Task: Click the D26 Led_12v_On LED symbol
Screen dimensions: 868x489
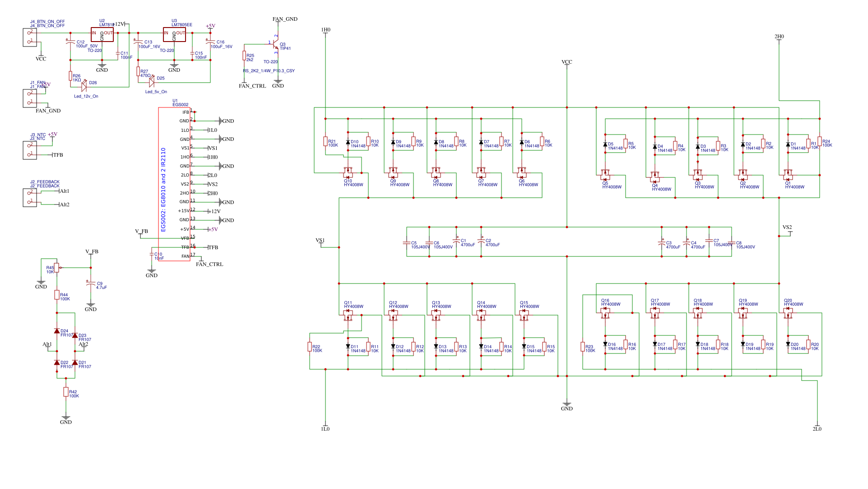Action: pyautogui.click(x=84, y=86)
